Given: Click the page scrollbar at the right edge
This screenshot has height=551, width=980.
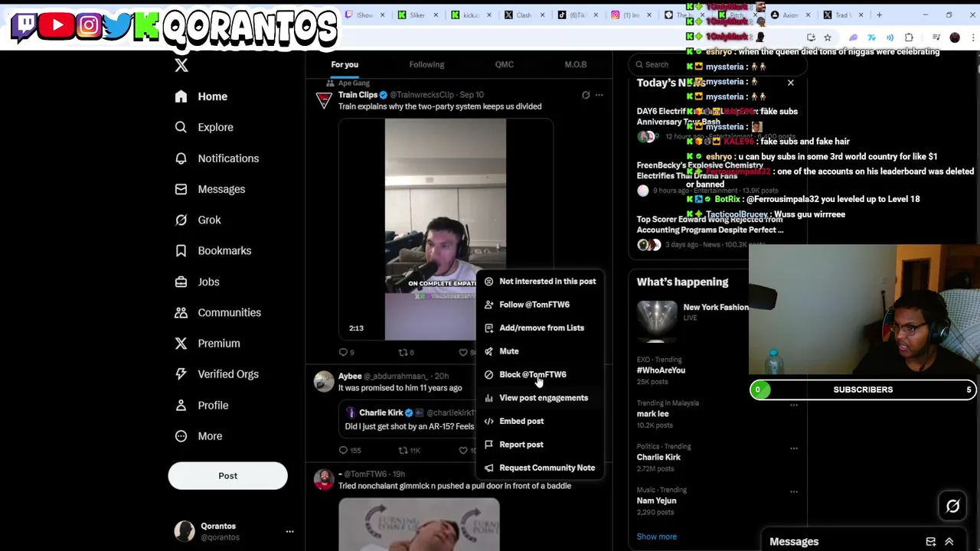Looking at the screenshot, I should click(x=976, y=69).
